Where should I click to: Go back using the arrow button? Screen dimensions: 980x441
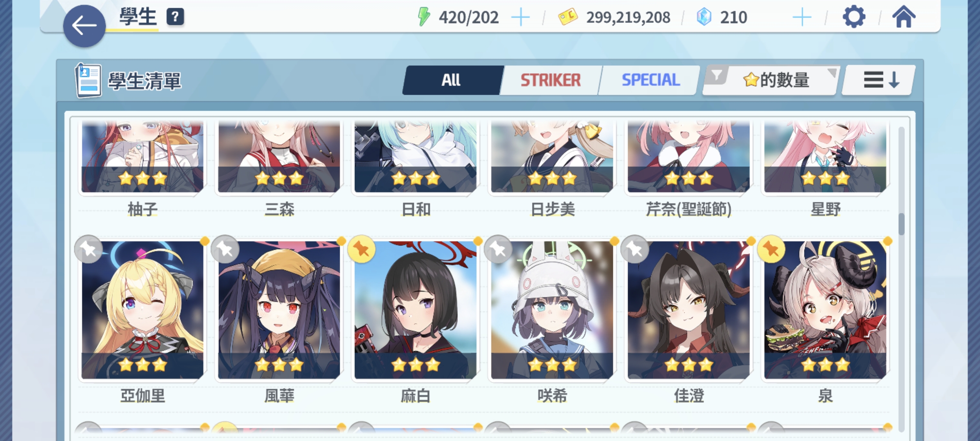coord(85,26)
